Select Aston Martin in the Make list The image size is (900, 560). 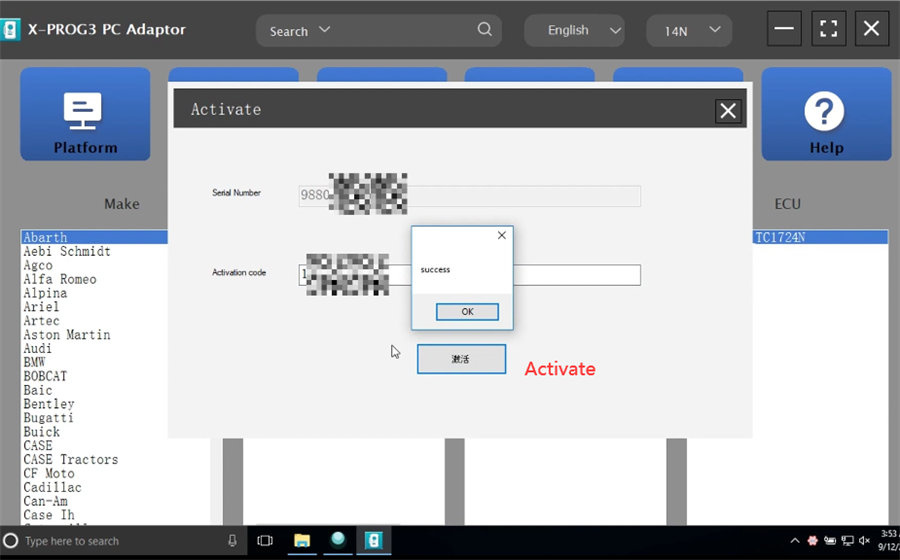[x=67, y=335]
